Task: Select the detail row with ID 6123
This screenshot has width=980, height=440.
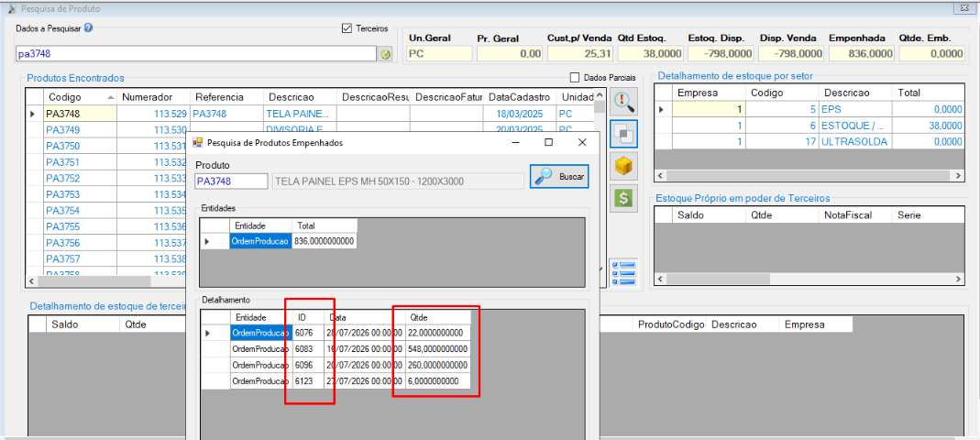Action: [336, 381]
